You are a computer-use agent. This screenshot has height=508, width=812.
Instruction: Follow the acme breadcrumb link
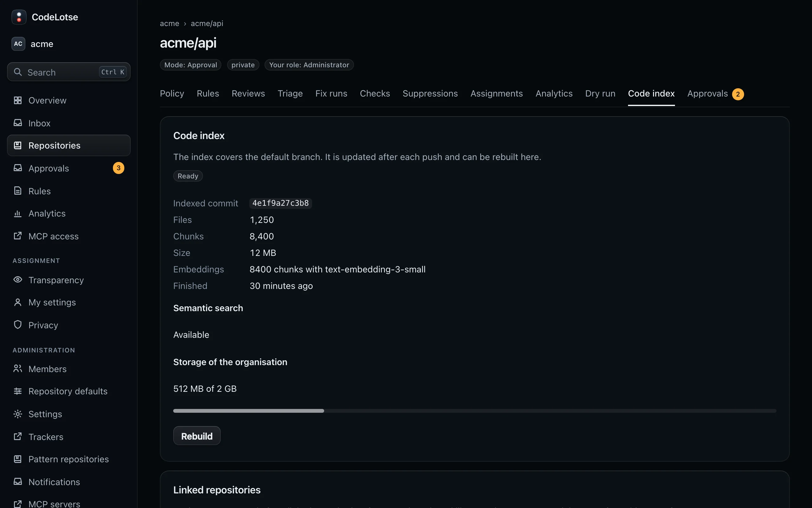click(x=169, y=23)
